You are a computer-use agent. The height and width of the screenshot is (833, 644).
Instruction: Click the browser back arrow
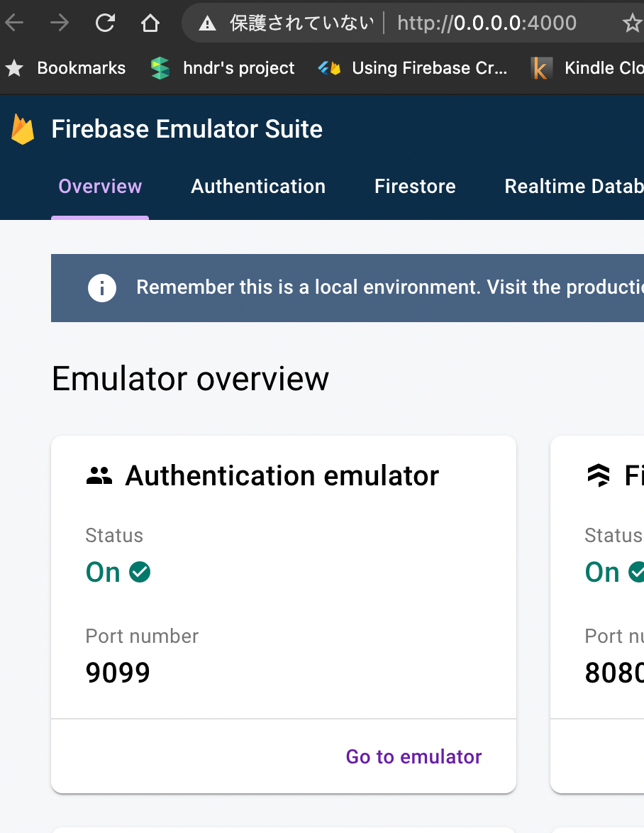pos(14,23)
